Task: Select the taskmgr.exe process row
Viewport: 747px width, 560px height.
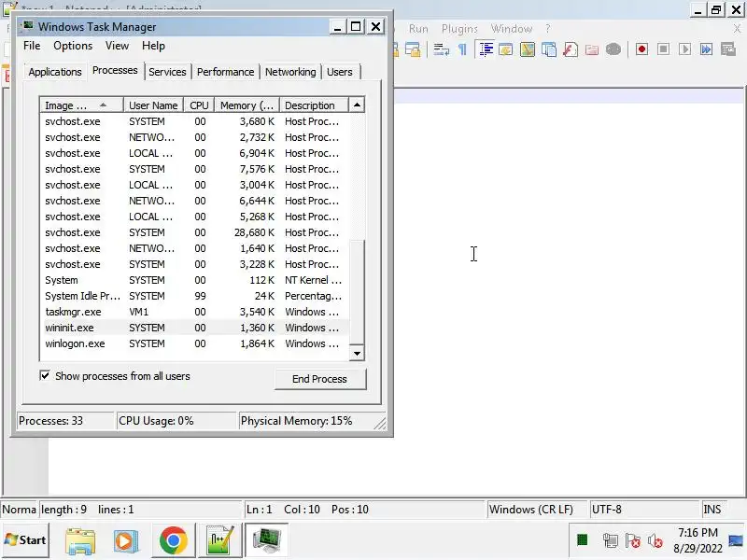Action: coord(194,312)
